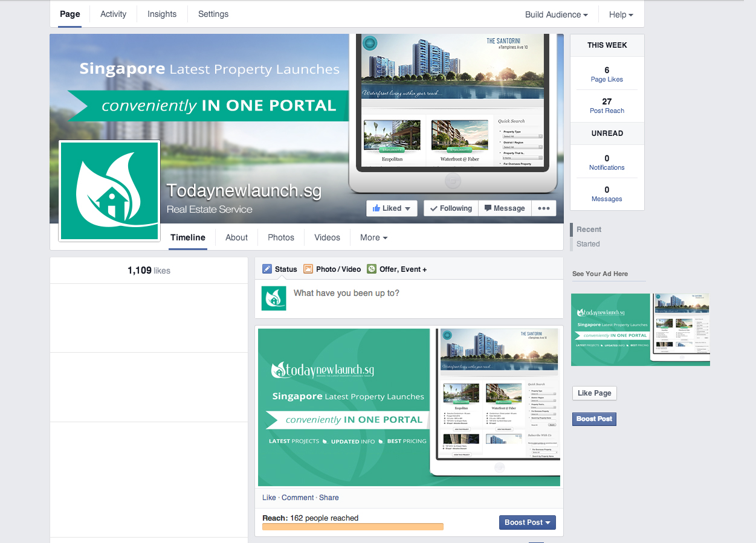Image resolution: width=756 pixels, height=543 pixels.
Task: Click the Todaynewlaunch.sg page name
Action: [x=244, y=191]
